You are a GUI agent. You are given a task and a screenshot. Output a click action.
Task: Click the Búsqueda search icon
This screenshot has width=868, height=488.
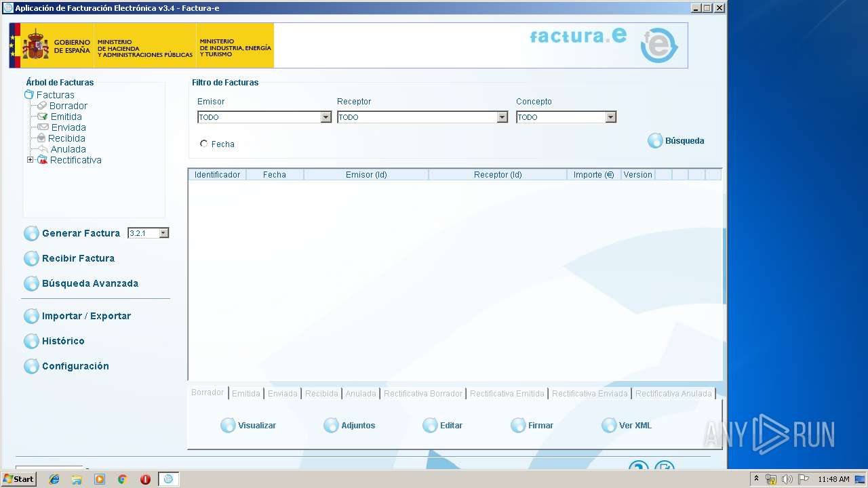(x=655, y=141)
